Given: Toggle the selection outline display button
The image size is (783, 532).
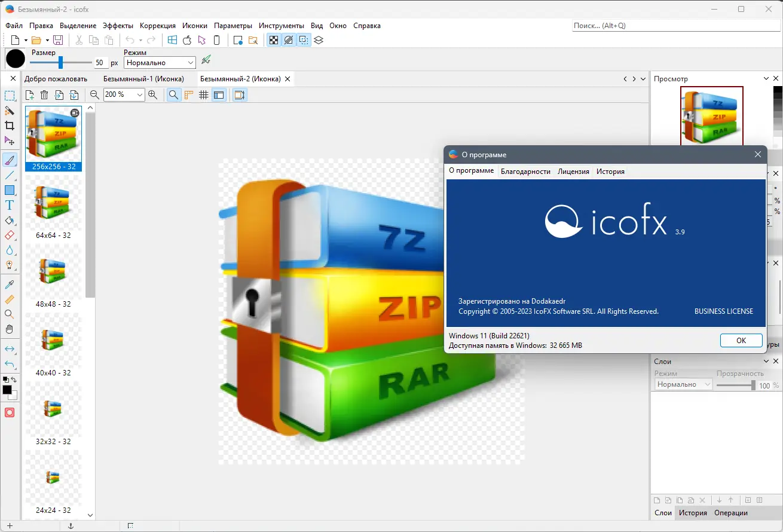Looking at the screenshot, I should point(304,40).
